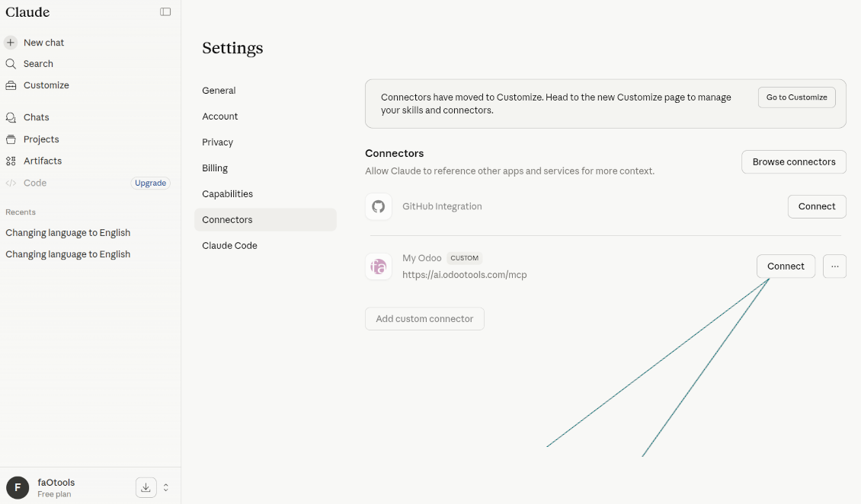Click Go to Customize in the banner
This screenshot has width=861, height=504.
point(796,97)
